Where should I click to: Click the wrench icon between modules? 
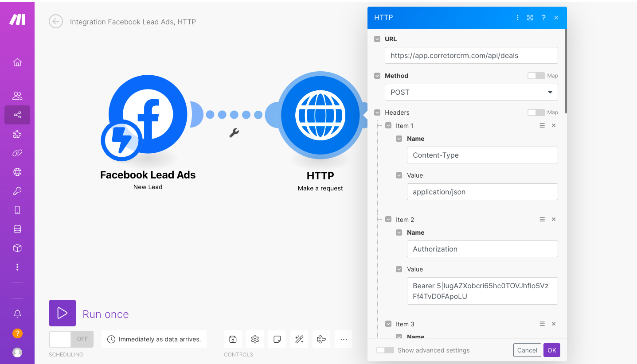[234, 132]
